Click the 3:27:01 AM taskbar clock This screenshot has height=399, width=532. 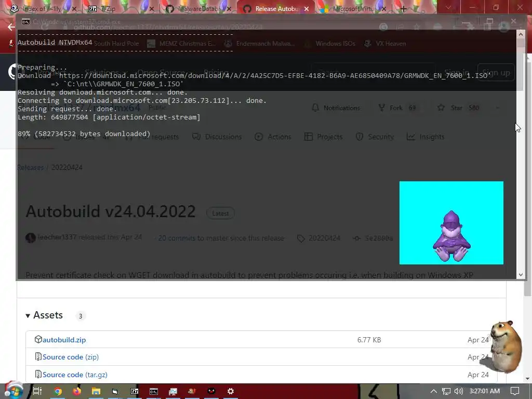point(485,391)
